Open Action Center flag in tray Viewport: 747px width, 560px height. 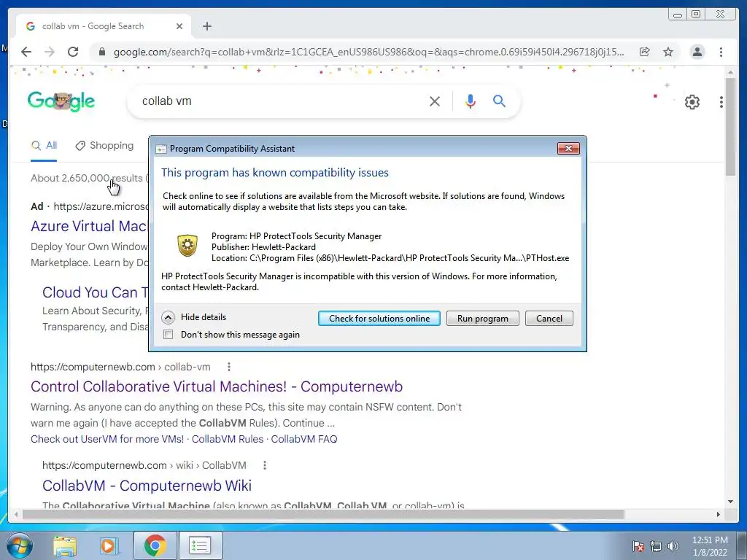click(x=638, y=546)
